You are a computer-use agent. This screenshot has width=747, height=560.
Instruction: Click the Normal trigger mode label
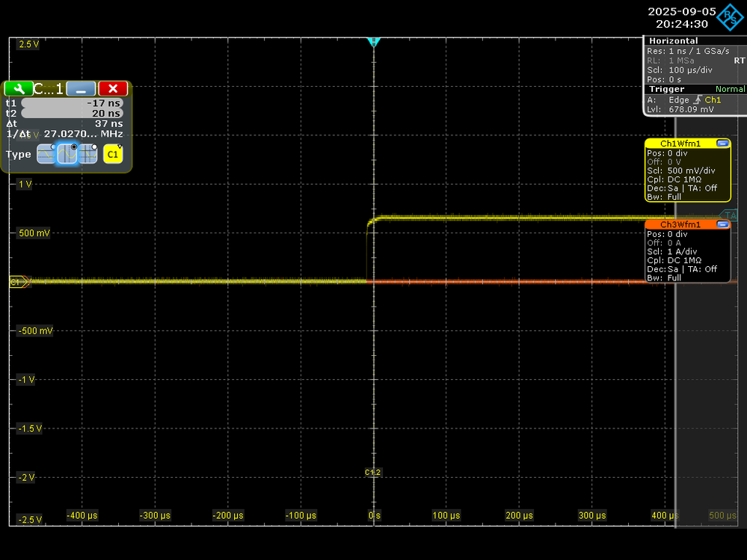coord(730,89)
